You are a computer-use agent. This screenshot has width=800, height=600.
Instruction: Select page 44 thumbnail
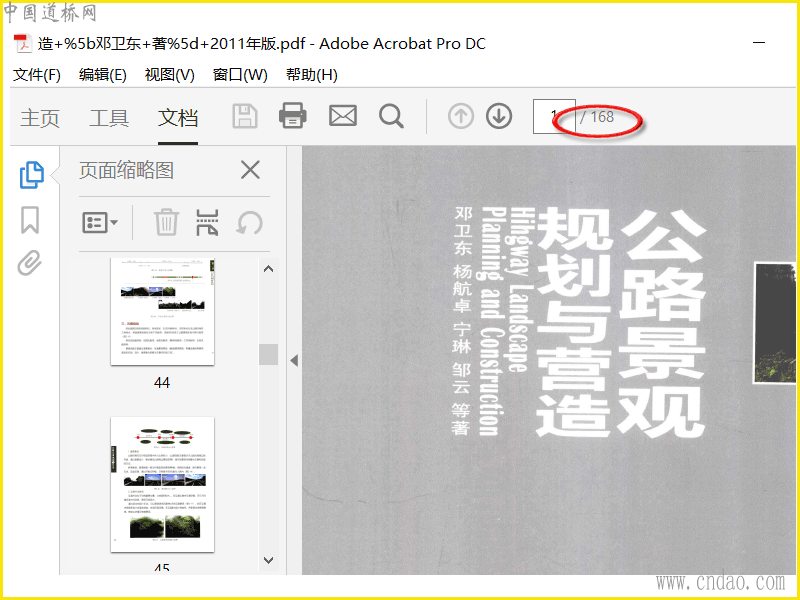tap(163, 312)
